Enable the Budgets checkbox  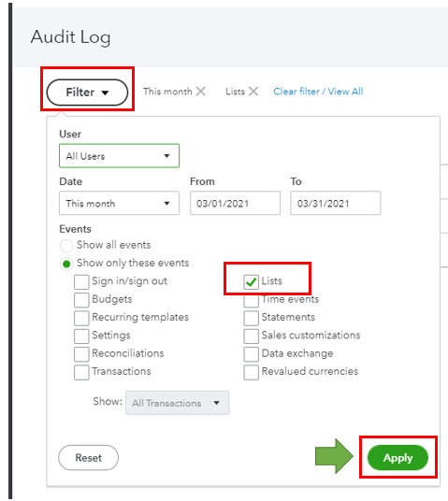81,300
